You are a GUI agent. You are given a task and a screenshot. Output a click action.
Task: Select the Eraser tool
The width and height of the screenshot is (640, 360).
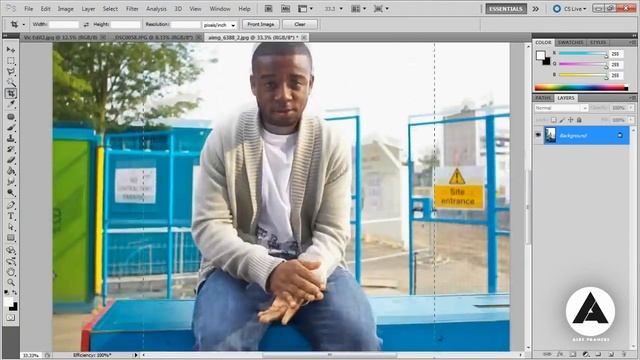pos(11,160)
